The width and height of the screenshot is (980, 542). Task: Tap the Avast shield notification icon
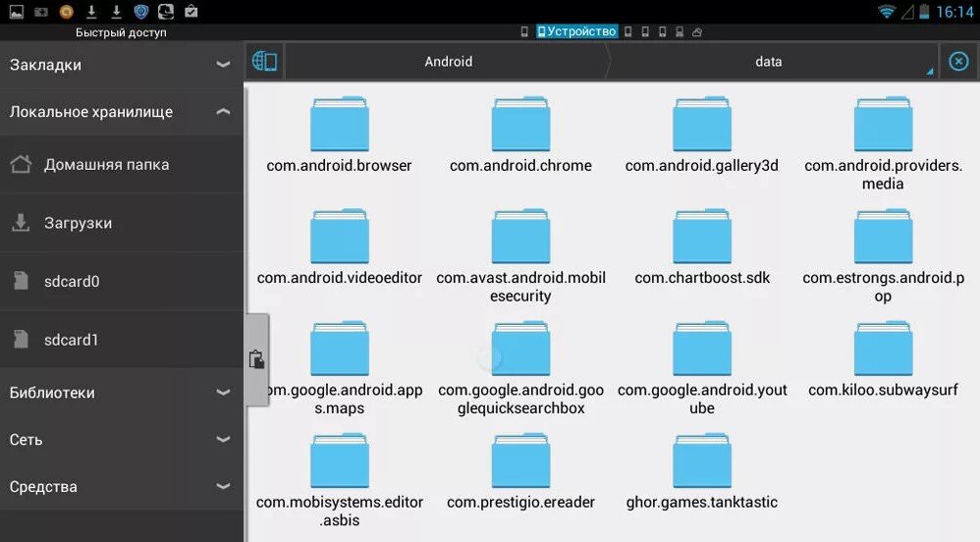(x=141, y=11)
